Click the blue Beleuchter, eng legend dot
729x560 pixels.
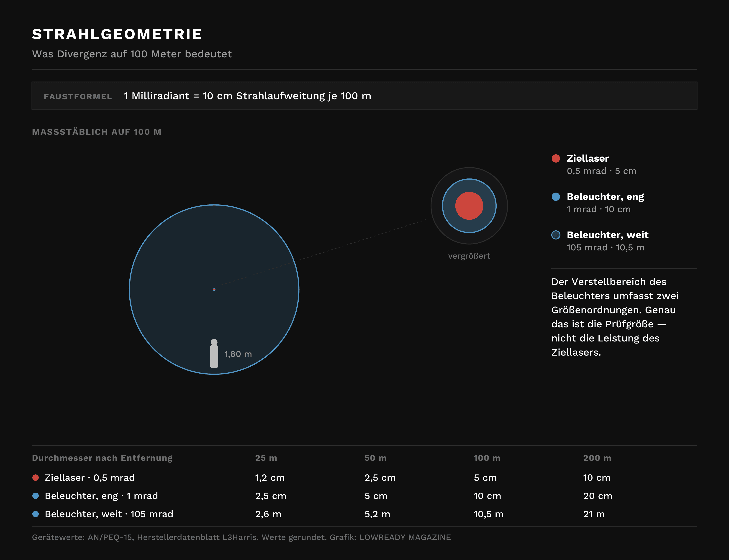[x=556, y=197]
